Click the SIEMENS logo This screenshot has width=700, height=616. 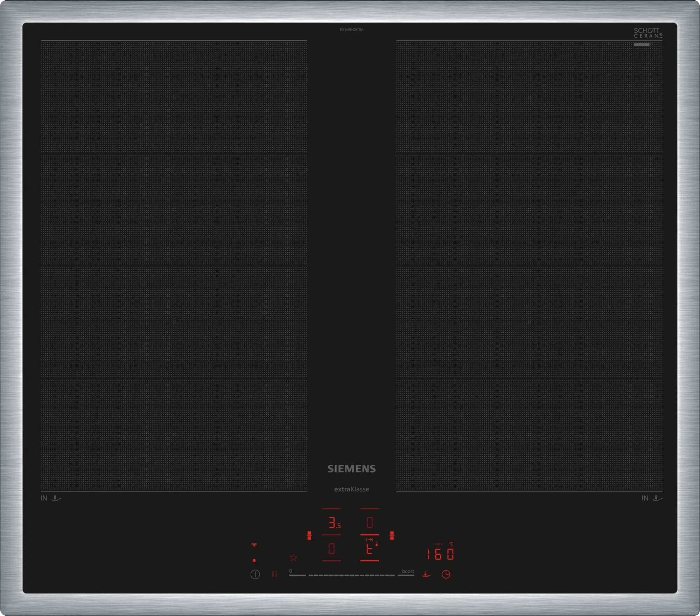pyautogui.click(x=351, y=469)
